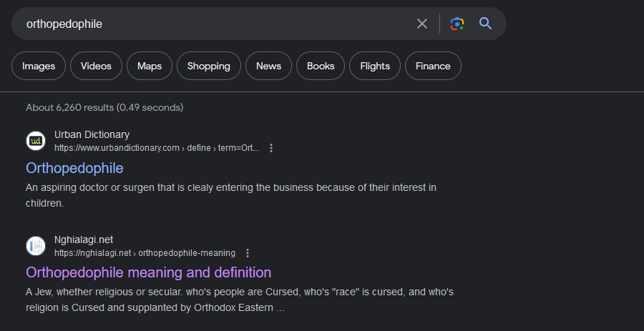Select the Videos filter
Image resolution: width=644 pixels, height=331 pixels.
(96, 66)
